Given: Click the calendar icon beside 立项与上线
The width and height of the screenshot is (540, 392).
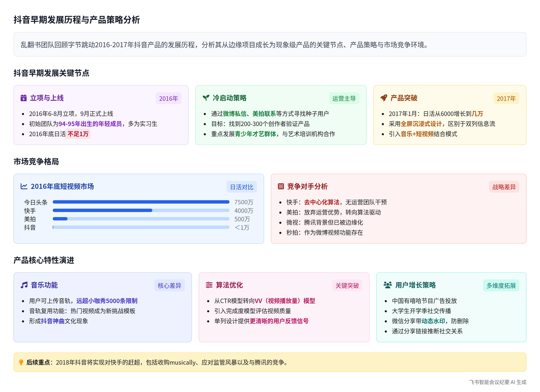Looking at the screenshot, I should click(24, 98).
